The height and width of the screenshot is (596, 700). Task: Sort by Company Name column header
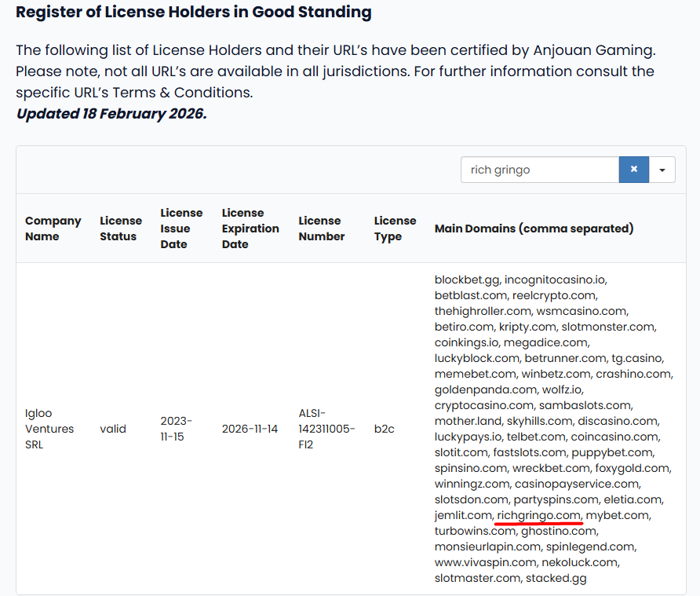coord(53,229)
